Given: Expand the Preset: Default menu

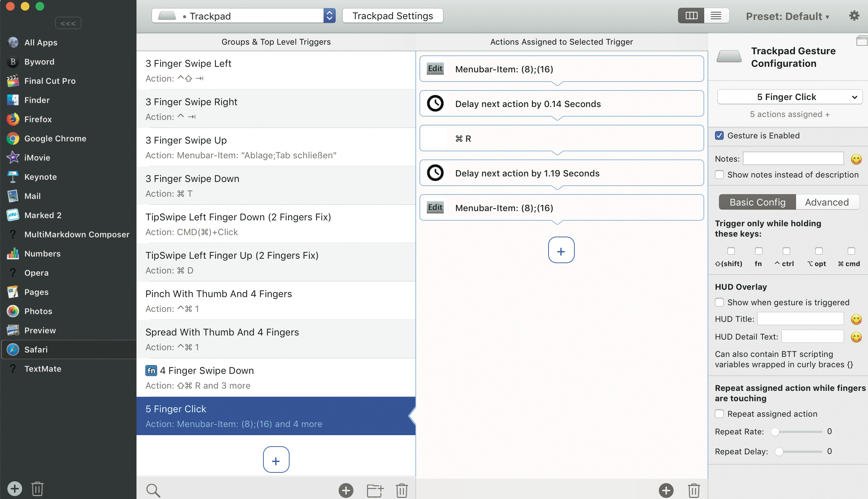Looking at the screenshot, I should pyautogui.click(x=787, y=16).
